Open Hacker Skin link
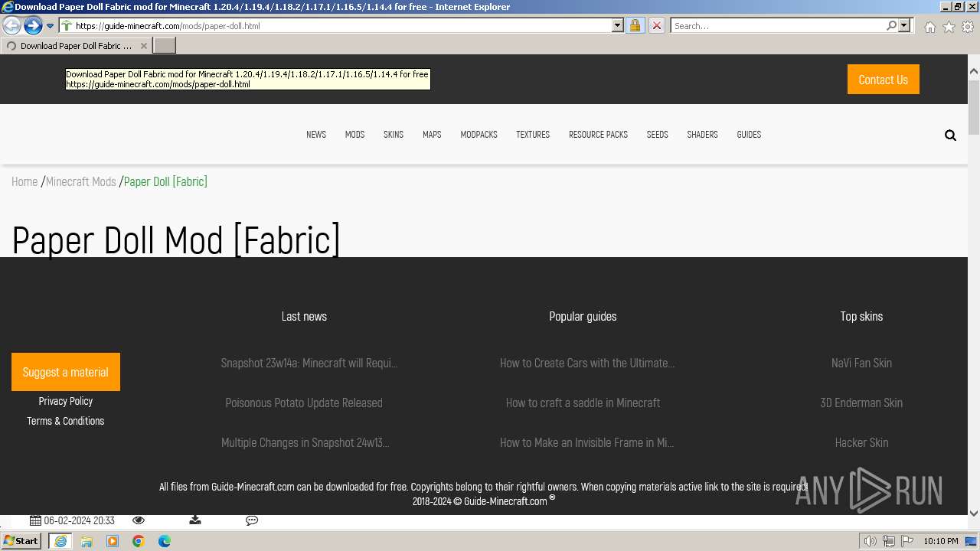This screenshot has height=551, width=980. pos(861,442)
